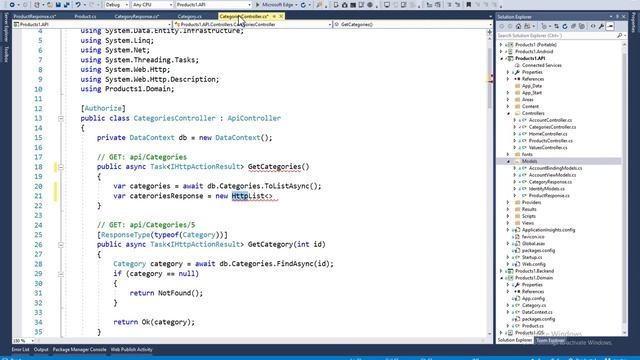Open the Server Explorer side tab
Viewport: 640px width, 360px height.
[6, 27]
